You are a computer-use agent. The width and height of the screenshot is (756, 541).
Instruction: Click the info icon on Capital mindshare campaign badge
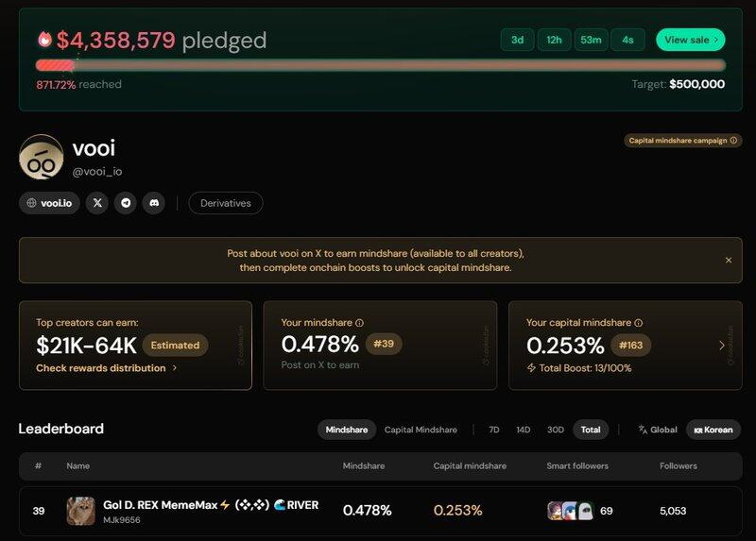[733, 141]
